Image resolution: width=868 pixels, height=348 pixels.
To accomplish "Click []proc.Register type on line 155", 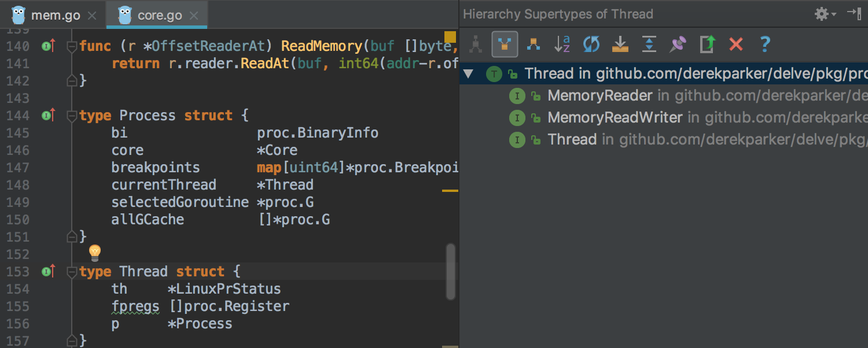I will click(x=230, y=306).
